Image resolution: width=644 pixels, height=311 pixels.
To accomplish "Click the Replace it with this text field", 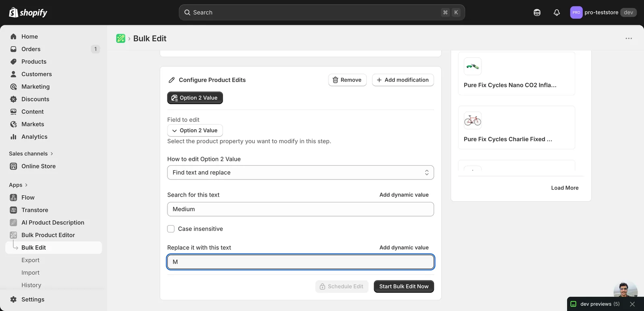I will pos(300,262).
